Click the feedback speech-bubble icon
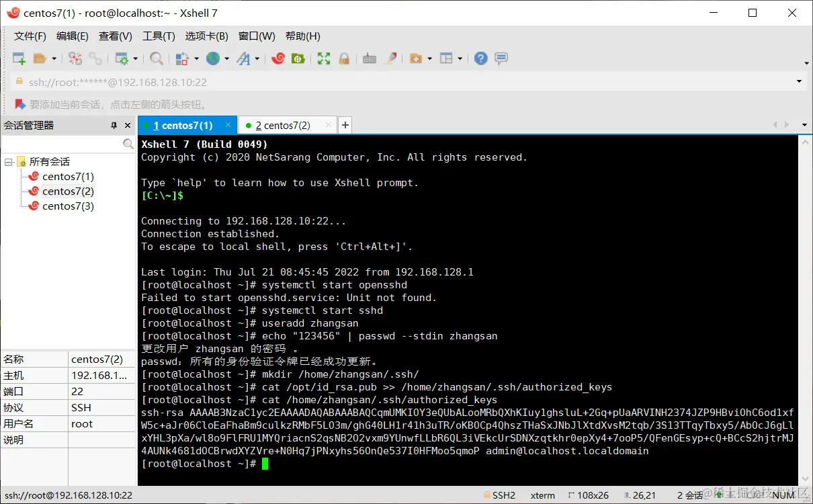Image resolution: width=813 pixels, height=504 pixels. point(501,59)
